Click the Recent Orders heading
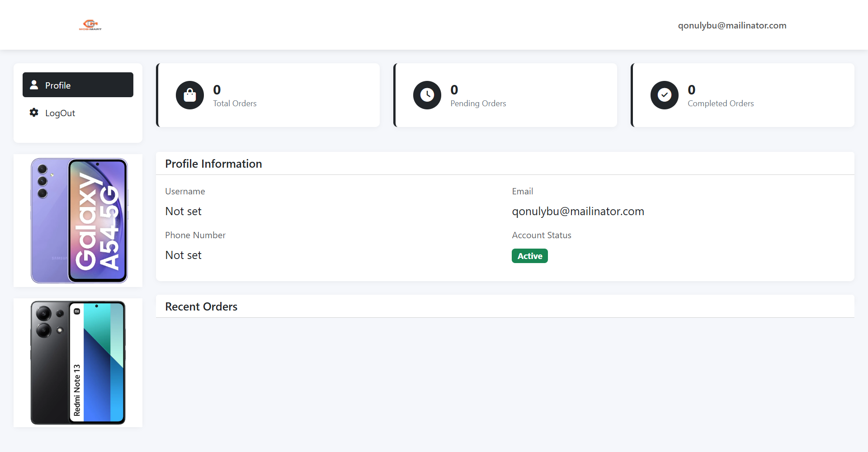This screenshot has width=868, height=452. [x=201, y=306]
